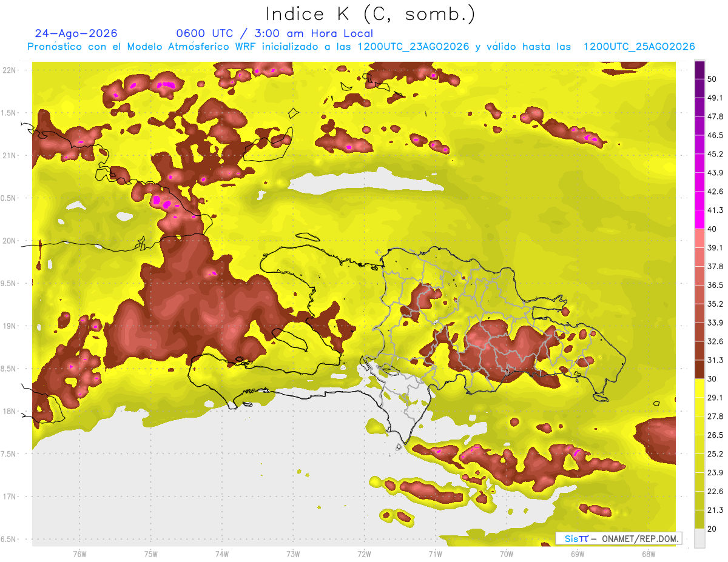The height and width of the screenshot is (562, 728).
Task: Click the "Indice K (C, somb.)" title
Action: 371,14
